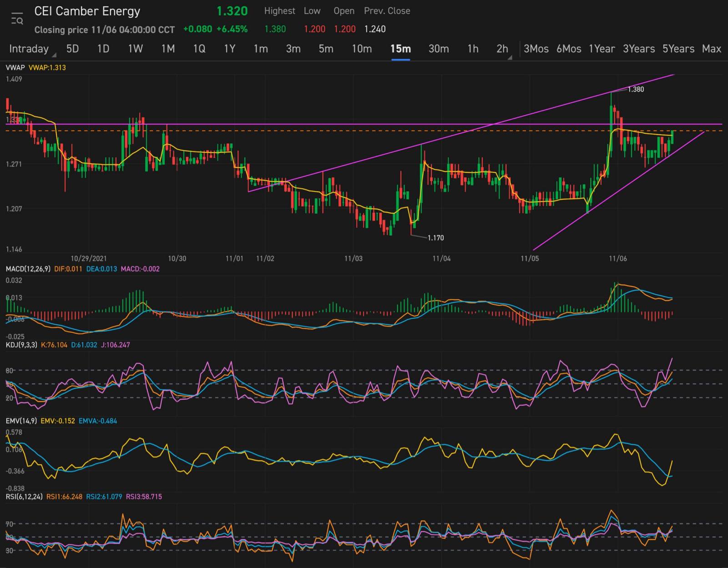Click the 1.380 high price marker
The width and height of the screenshot is (728, 568).
[636, 89]
